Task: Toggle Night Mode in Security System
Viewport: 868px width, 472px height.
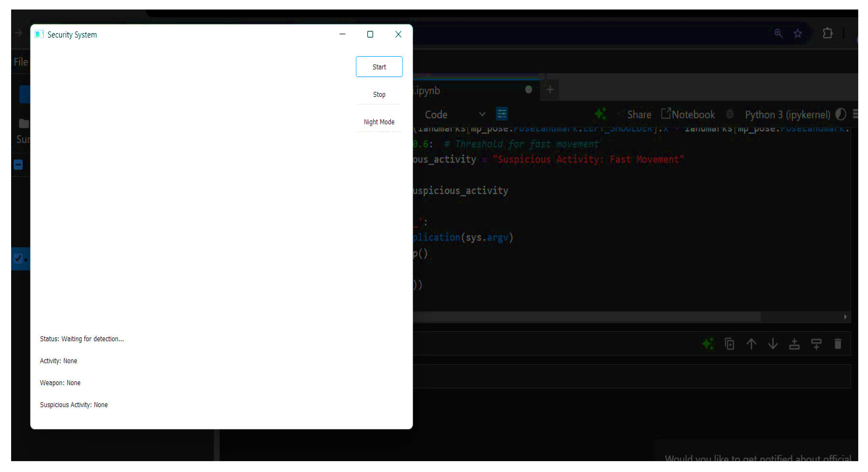Action: pyautogui.click(x=379, y=122)
